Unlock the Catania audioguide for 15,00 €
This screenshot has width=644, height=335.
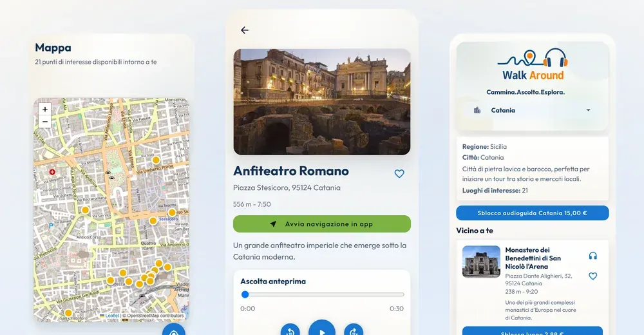click(533, 213)
